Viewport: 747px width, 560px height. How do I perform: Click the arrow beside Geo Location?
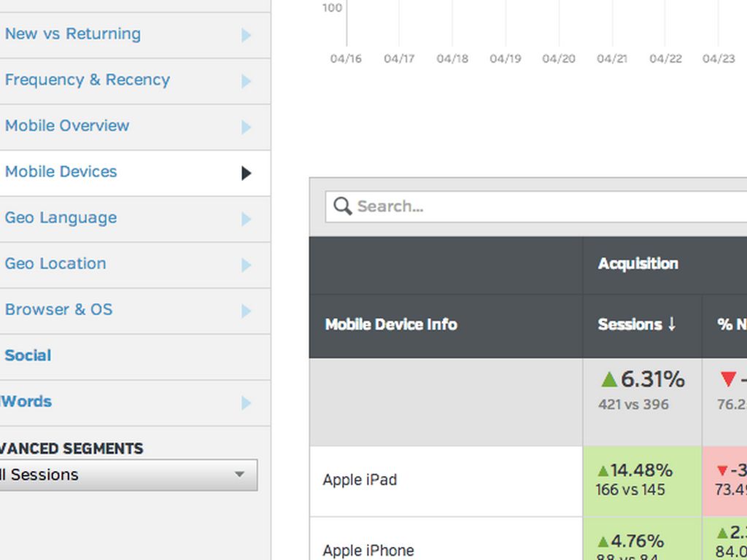246,265
